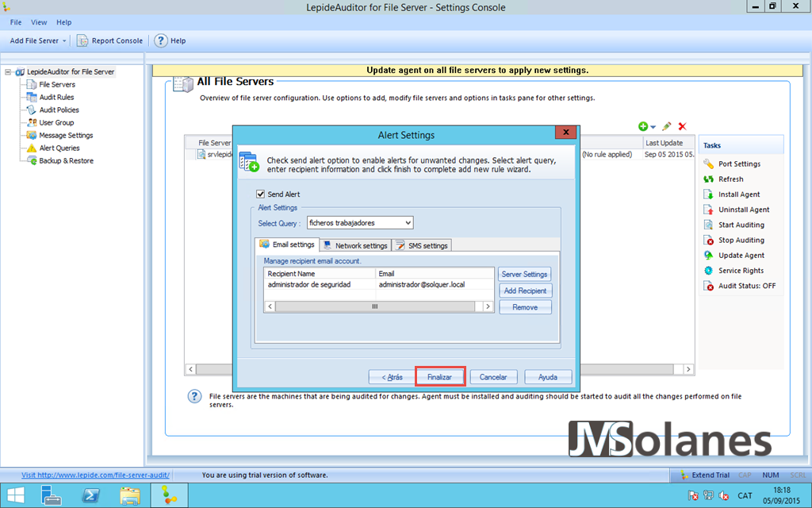Open Service Rights task
The width and height of the screenshot is (812, 508).
pyautogui.click(x=741, y=271)
